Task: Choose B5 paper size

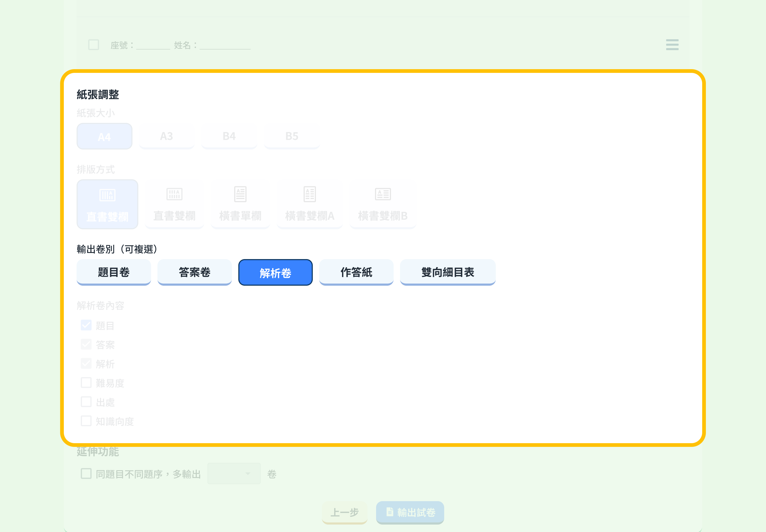Action: click(x=292, y=136)
